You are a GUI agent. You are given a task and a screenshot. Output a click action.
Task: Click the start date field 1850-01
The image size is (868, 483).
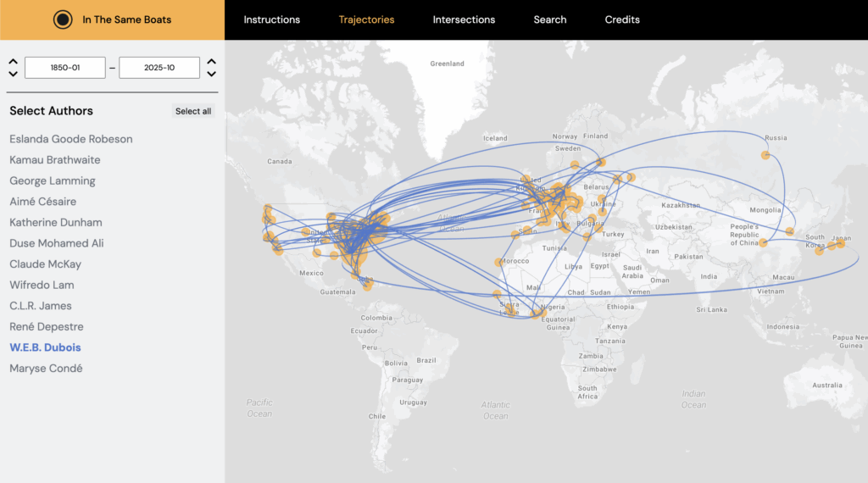tap(64, 68)
